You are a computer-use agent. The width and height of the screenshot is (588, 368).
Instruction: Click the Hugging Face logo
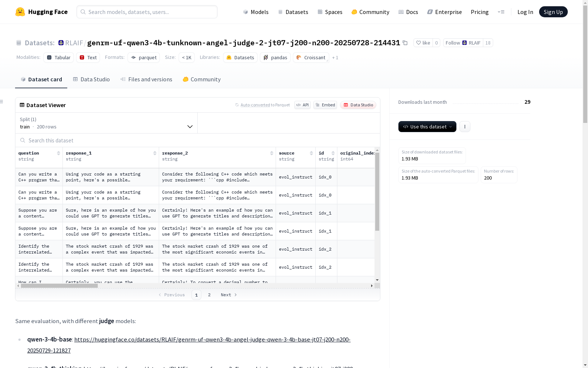[41, 12]
